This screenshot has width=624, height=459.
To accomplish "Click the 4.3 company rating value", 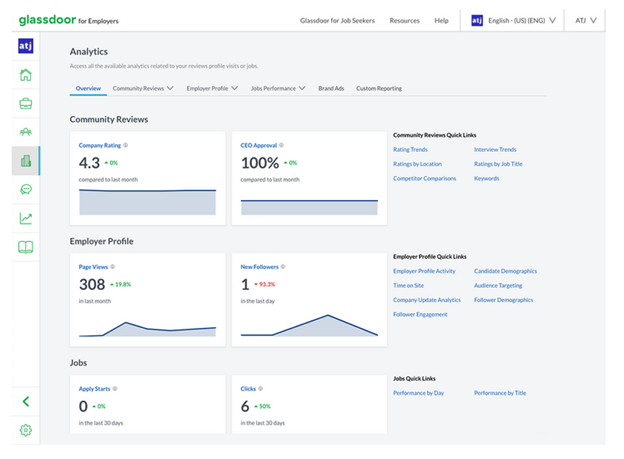I will 89,163.
